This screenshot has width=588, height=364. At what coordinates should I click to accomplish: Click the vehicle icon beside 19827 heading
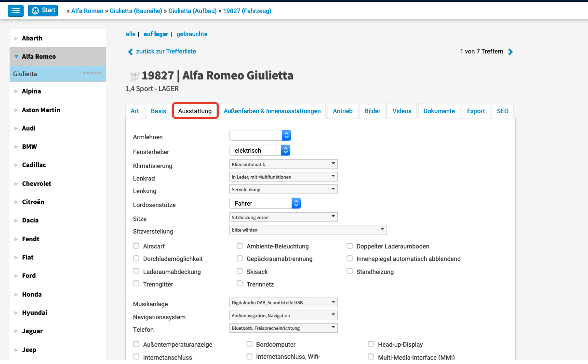point(134,76)
